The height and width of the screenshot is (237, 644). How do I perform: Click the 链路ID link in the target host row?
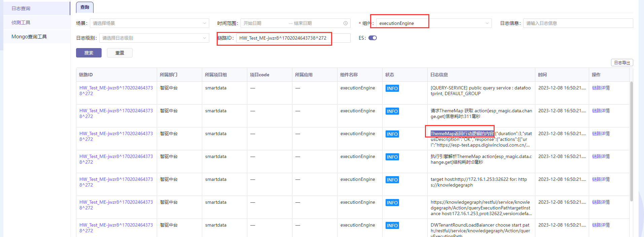point(116,182)
